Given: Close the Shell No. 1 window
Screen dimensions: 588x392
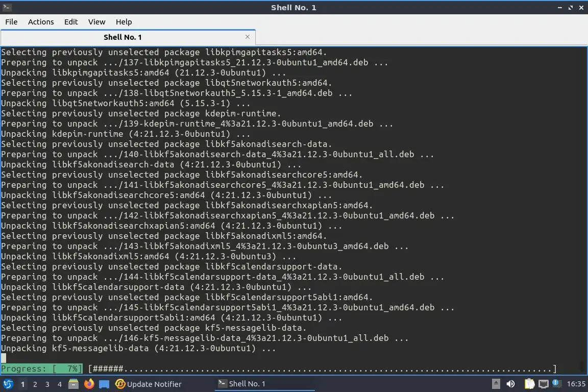Looking at the screenshot, I should pos(581,8).
